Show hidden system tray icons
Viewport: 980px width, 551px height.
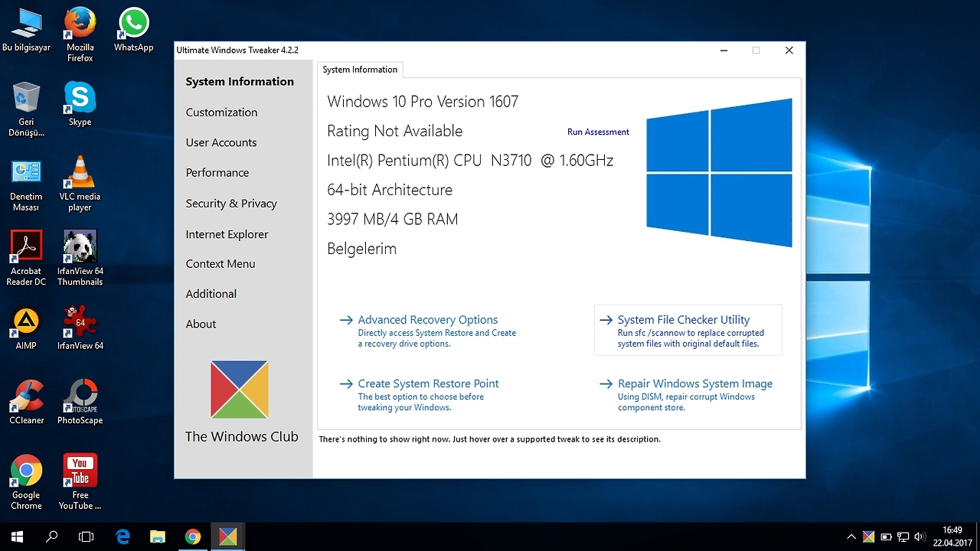[x=851, y=537]
